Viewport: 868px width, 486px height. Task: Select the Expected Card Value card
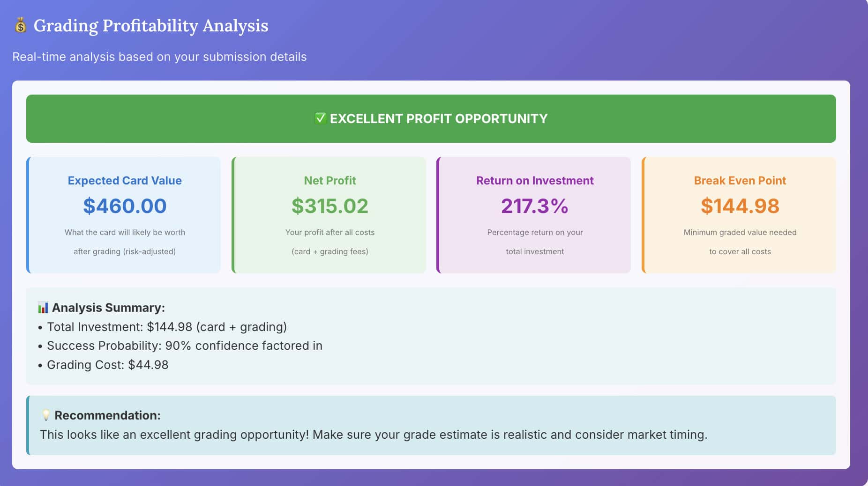124,214
